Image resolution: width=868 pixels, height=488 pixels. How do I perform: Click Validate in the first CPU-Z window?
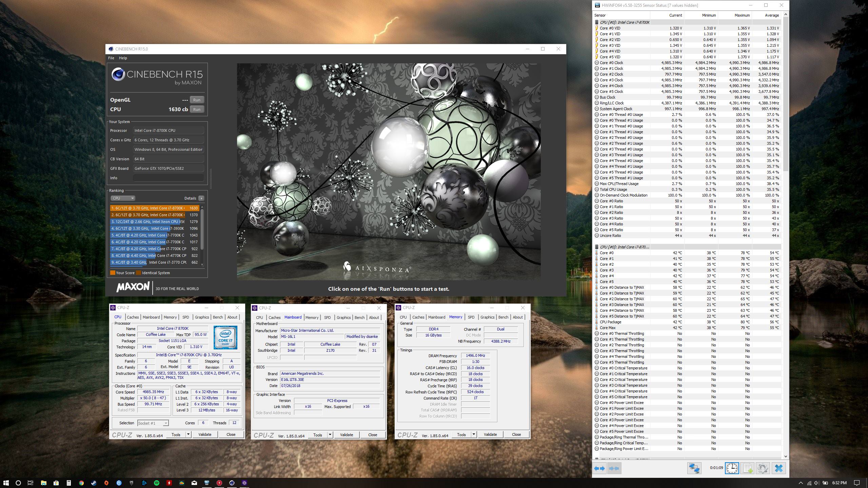[x=204, y=434]
